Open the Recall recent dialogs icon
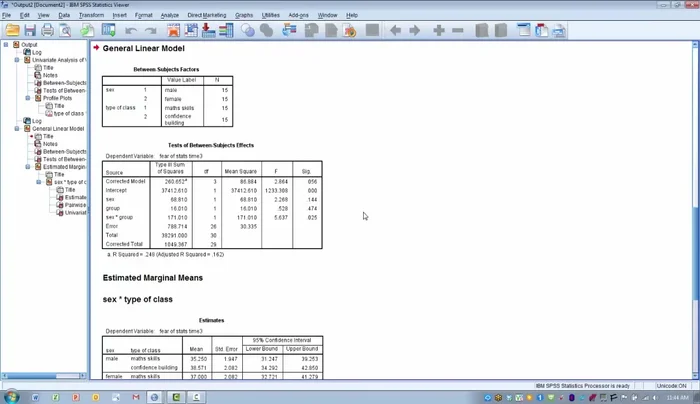This screenshot has height=404, width=700. [x=108, y=30]
